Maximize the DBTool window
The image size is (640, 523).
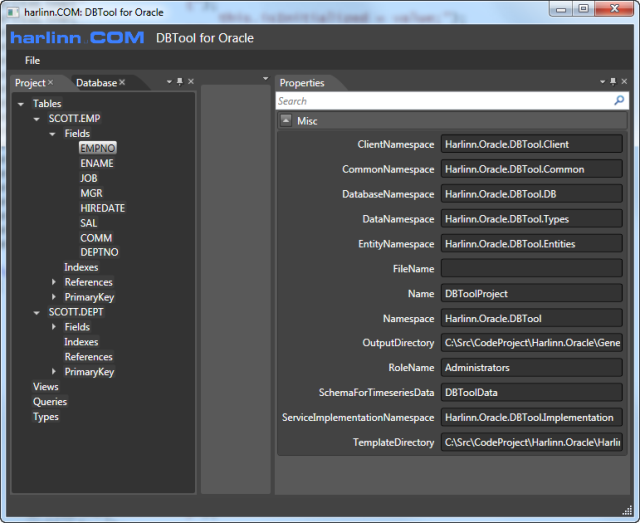tap(584, 9)
